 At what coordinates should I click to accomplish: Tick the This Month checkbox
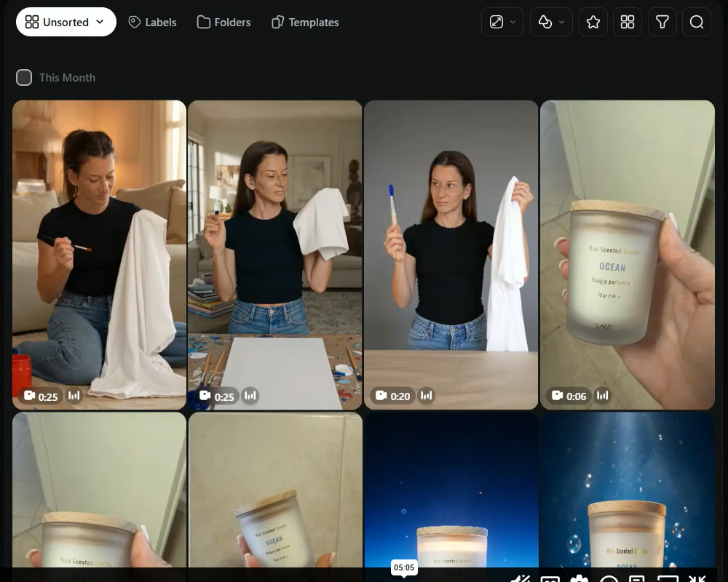(24, 78)
